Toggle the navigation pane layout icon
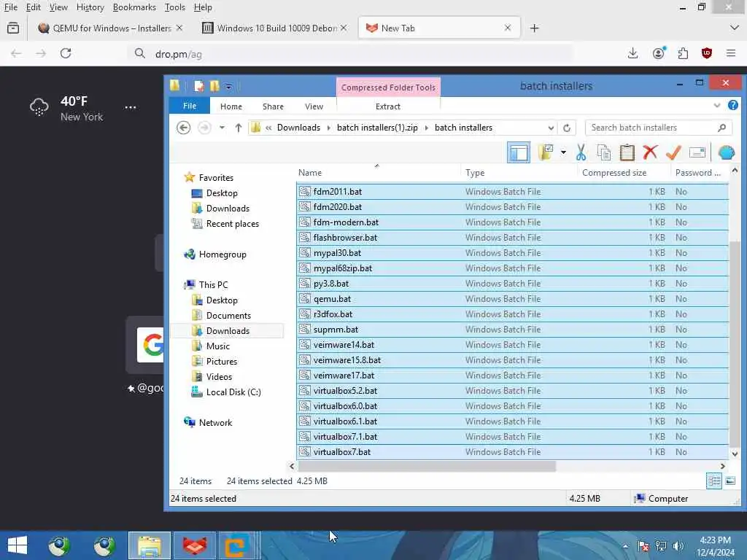747x560 pixels. click(x=519, y=153)
